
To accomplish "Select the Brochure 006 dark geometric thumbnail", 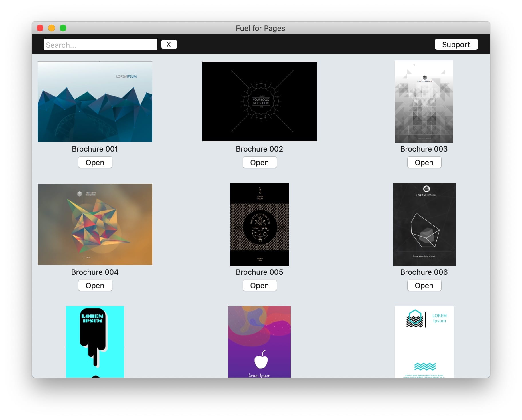I will point(424,225).
